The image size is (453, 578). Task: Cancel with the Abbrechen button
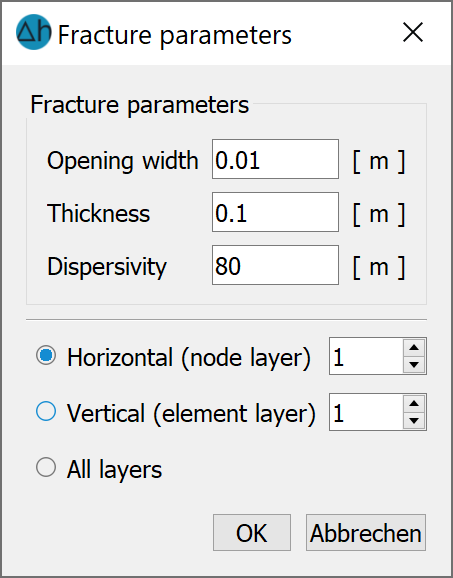pos(366,533)
